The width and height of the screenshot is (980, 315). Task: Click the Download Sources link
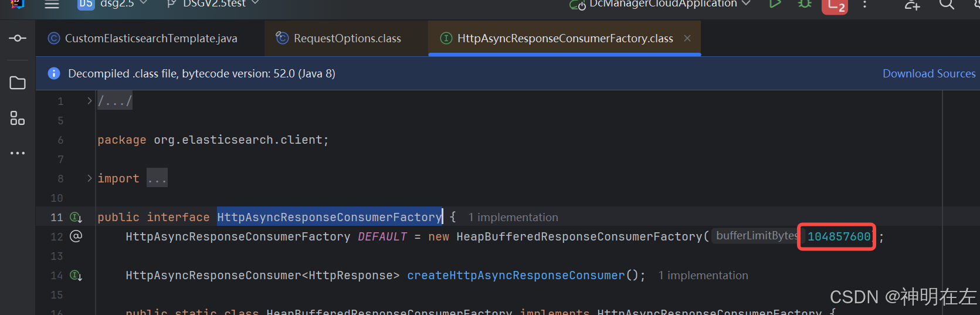tap(929, 73)
